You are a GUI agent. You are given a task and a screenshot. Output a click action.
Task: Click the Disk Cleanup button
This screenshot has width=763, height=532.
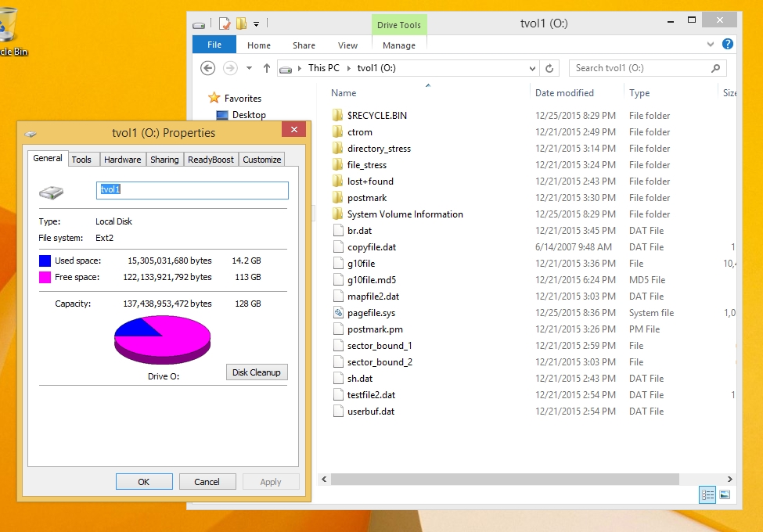257,372
